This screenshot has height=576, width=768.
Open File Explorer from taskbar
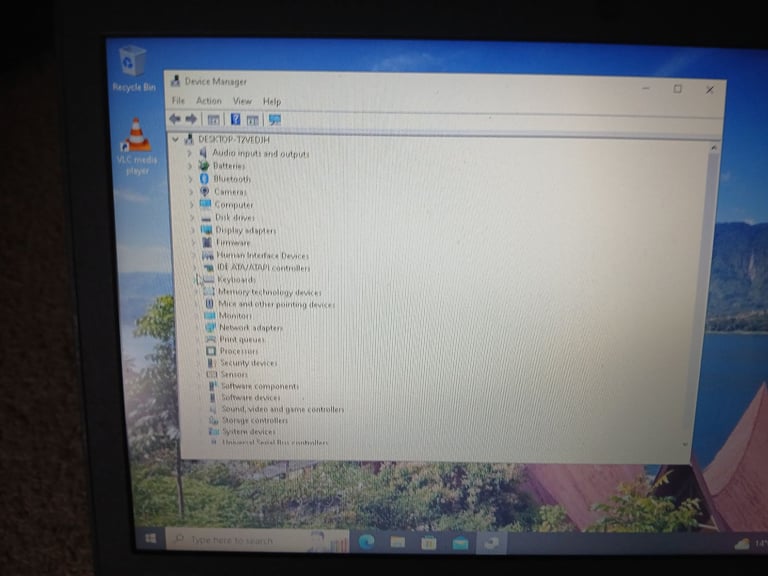coord(397,542)
